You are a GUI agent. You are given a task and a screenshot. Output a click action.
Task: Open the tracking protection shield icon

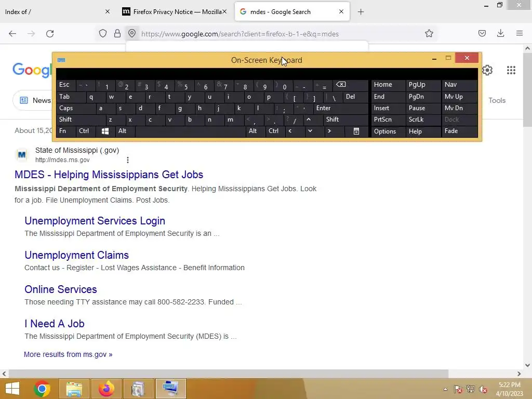pos(103,34)
